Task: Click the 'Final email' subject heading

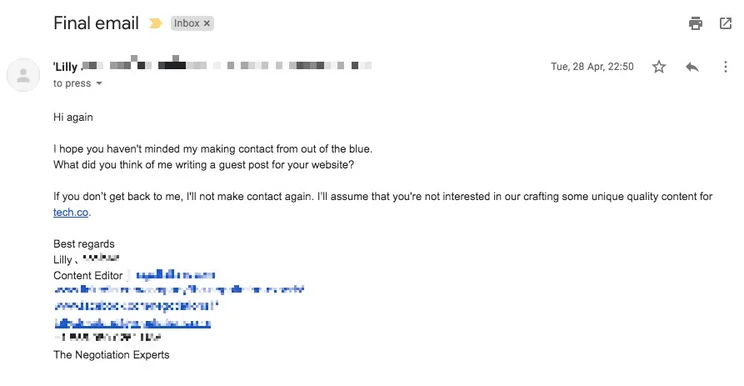Action: (x=96, y=23)
